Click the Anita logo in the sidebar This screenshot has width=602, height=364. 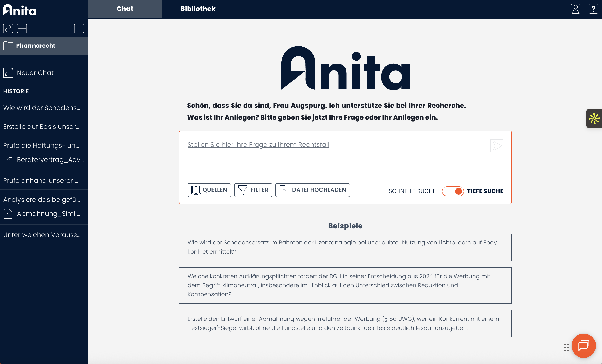[20, 10]
